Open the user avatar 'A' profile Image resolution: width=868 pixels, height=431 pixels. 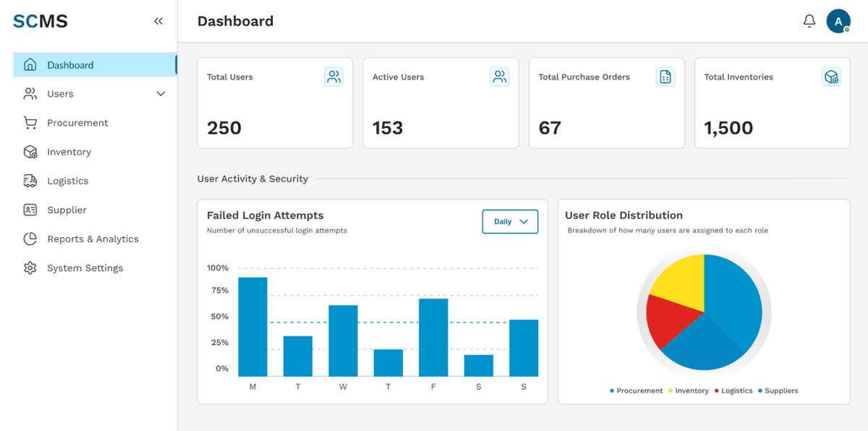tap(838, 21)
